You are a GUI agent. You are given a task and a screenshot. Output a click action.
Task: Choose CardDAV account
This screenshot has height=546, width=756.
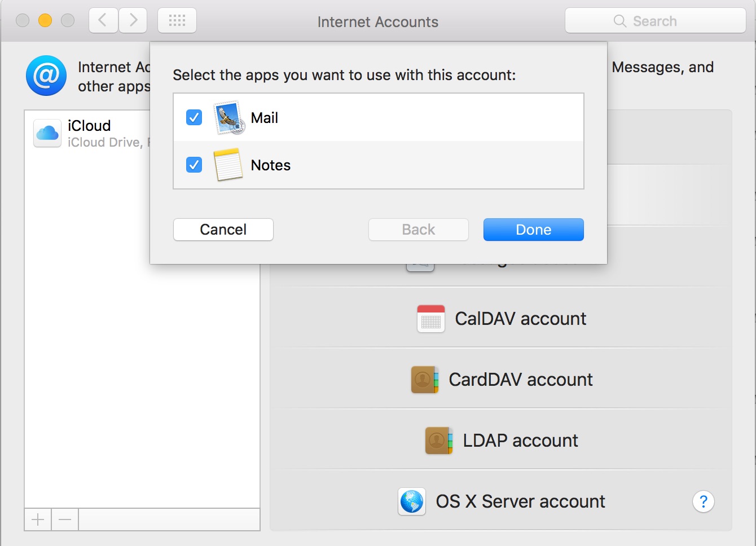coord(501,380)
